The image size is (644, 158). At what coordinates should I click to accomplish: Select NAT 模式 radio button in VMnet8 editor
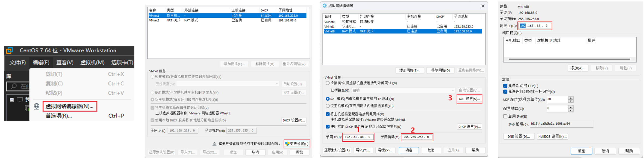point(328,99)
